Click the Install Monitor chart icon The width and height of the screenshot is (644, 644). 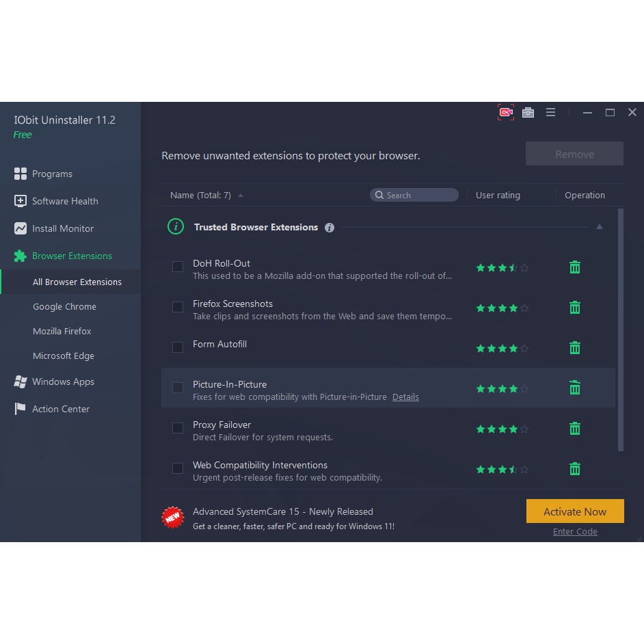coord(20,228)
